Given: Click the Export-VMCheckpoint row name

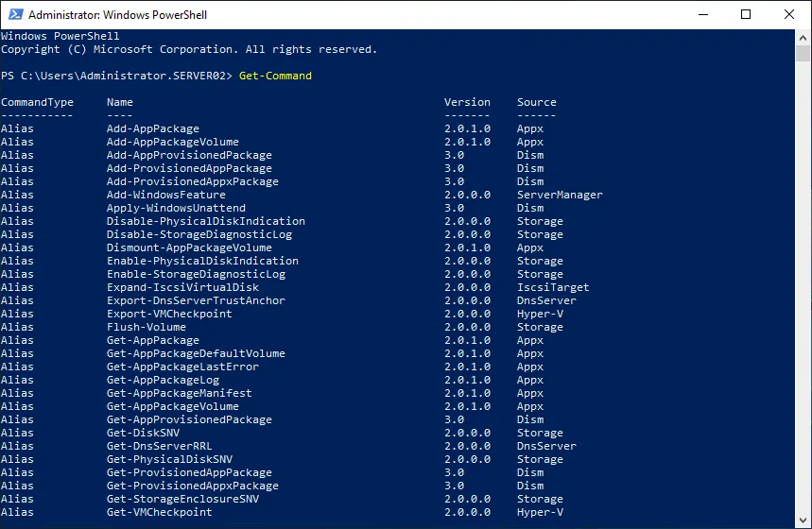Looking at the screenshot, I should [x=169, y=314].
